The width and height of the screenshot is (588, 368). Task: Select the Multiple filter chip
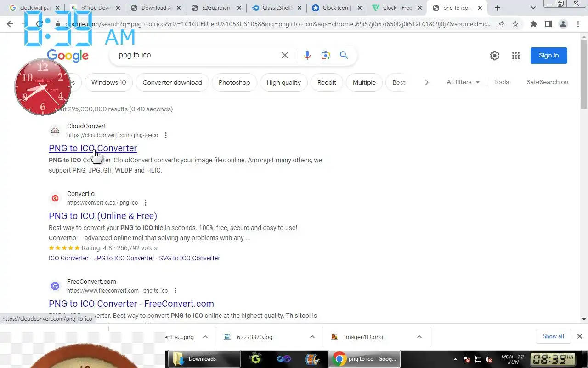point(364,82)
